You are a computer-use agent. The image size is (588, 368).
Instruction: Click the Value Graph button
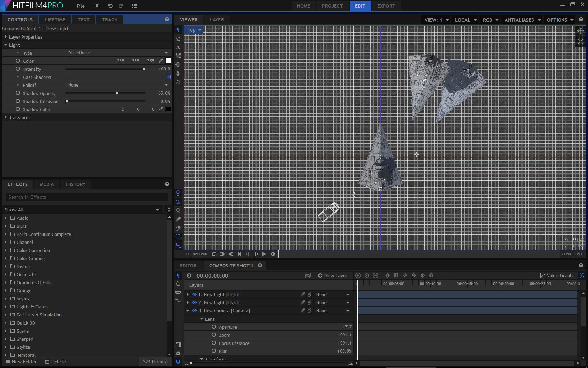click(556, 275)
